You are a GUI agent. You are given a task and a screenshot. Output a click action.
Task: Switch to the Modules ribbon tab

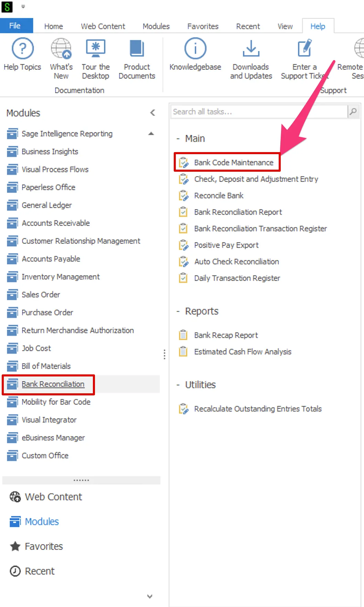tap(156, 26)
